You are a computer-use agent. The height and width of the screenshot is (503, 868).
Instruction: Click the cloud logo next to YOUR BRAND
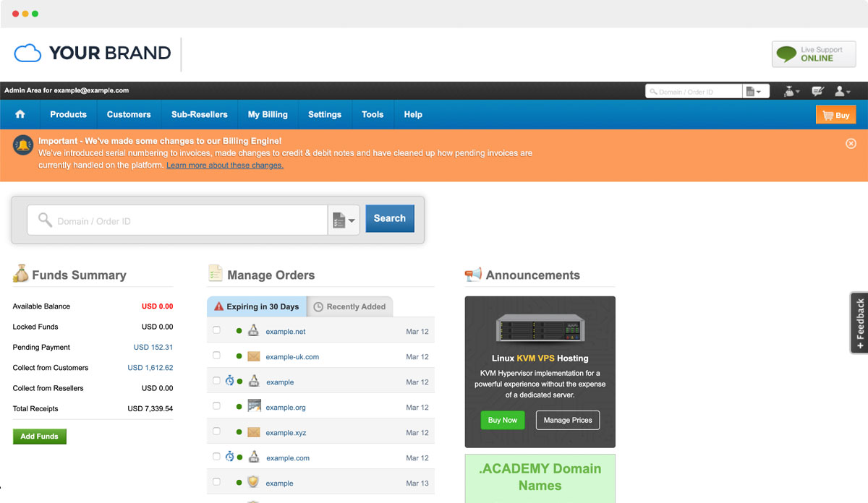pyautogui.click(x=28, y=53)
